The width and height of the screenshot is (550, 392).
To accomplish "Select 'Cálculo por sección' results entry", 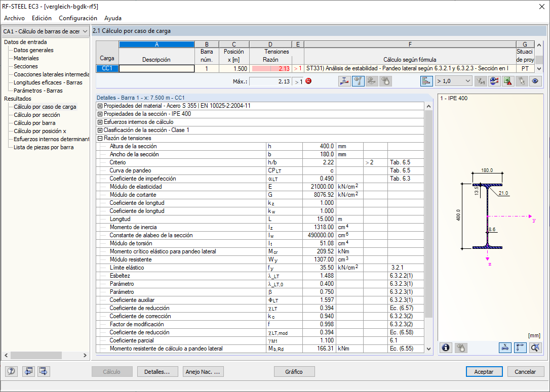I will click(37, 115).
